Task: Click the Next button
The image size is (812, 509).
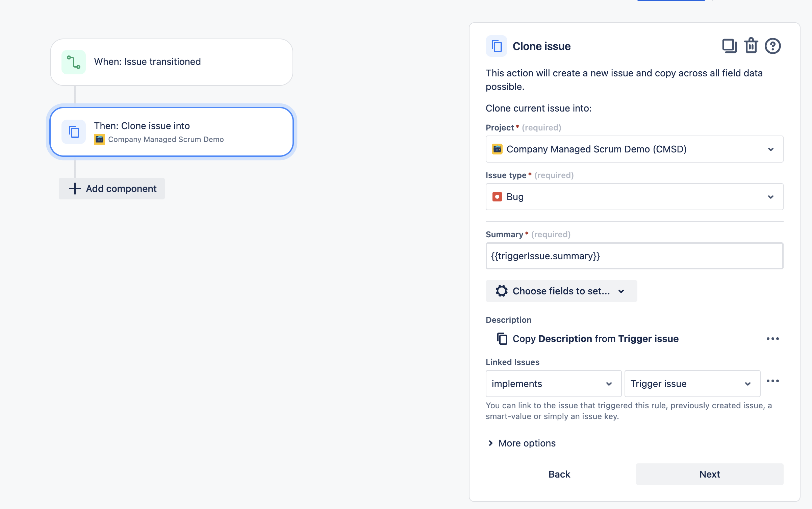Action: (x=709, y=474)
